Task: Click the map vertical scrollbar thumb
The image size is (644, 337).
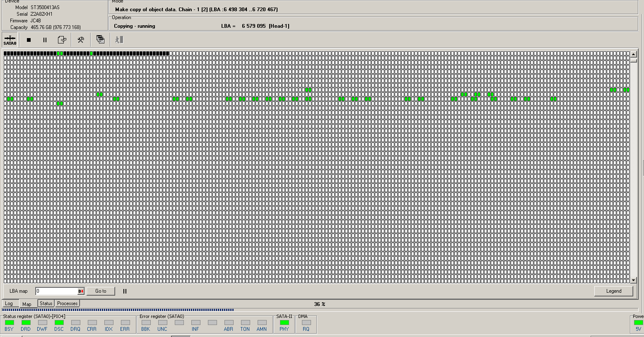Action: point(633,60)
